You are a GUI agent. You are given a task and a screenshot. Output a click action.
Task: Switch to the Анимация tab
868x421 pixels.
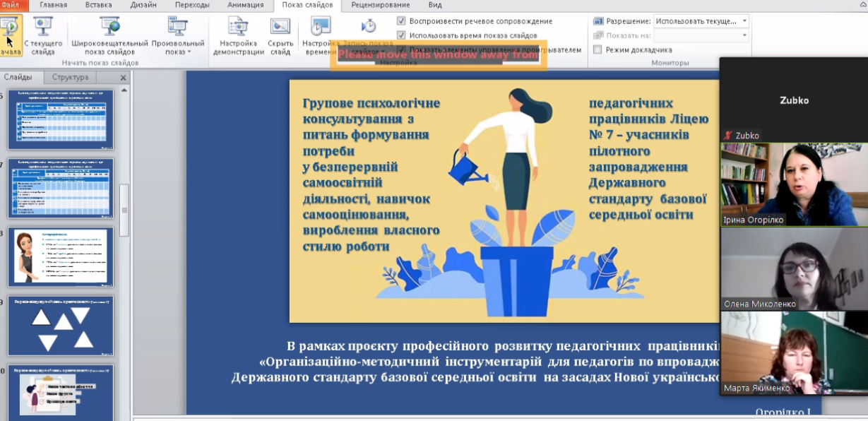[x=245, y=5]
